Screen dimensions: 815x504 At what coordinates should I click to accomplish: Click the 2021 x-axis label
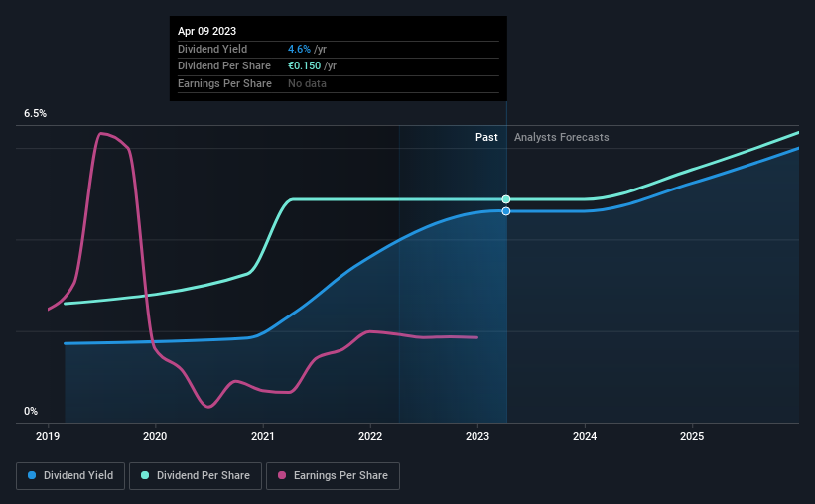pos(262,436)
